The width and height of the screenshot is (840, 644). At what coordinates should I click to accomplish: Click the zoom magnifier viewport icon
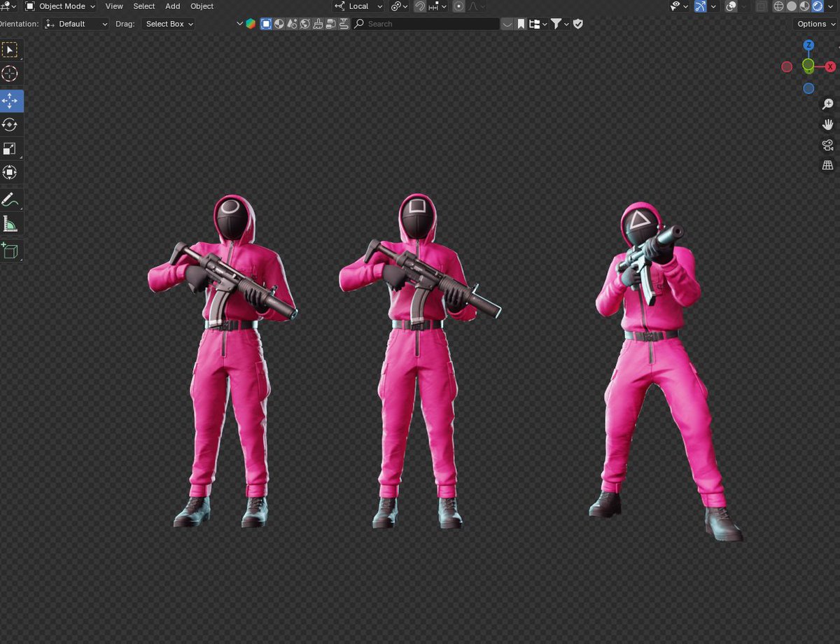coord(827,104)
